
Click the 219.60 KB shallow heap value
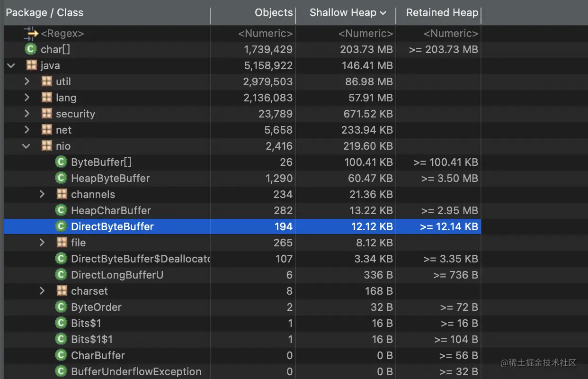click(x=368, y=146)
